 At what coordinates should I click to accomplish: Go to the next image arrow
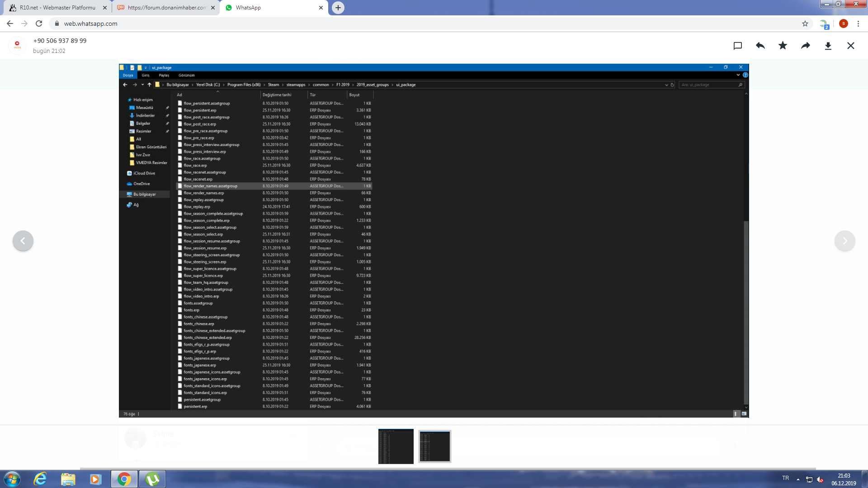(844, 241)
